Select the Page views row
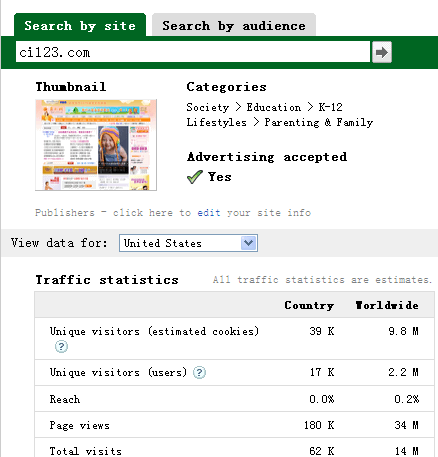 coord(234,425)
